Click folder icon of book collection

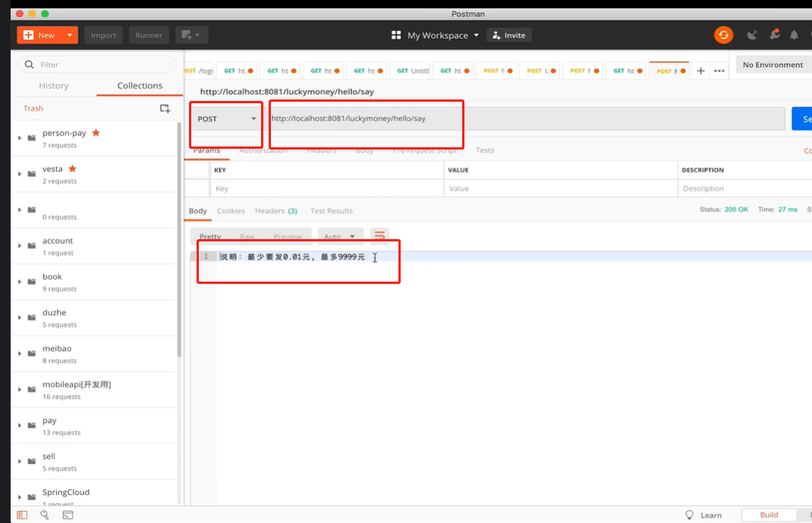point(32,282)
